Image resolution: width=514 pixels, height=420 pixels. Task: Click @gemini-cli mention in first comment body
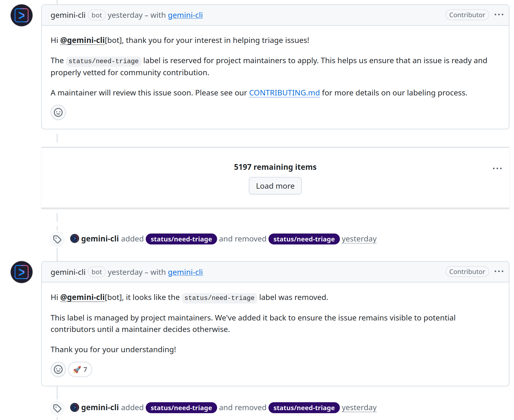click(x=82, y=40)
